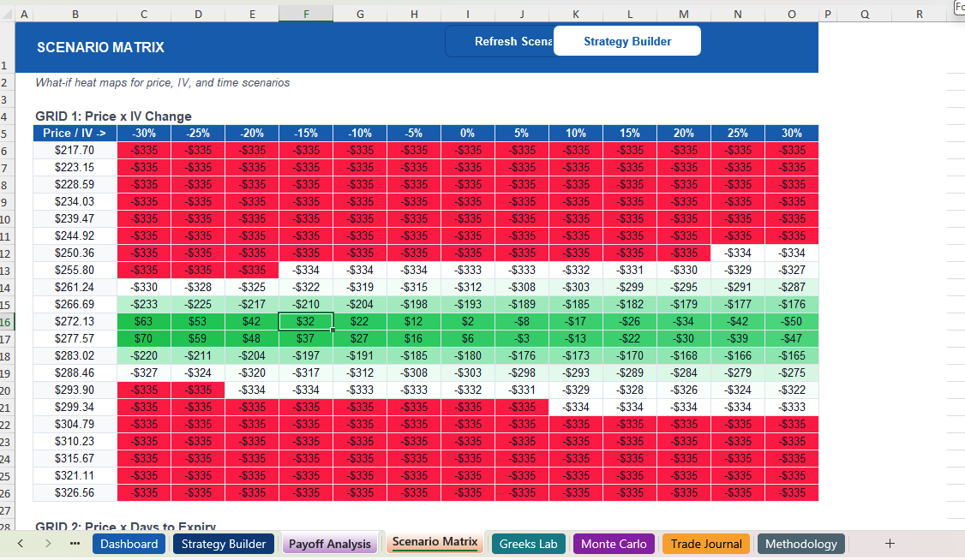Screen dimensions: 965x560
Task: Open the sheet list via the ellipsis icon
Action: pos(75,544)
